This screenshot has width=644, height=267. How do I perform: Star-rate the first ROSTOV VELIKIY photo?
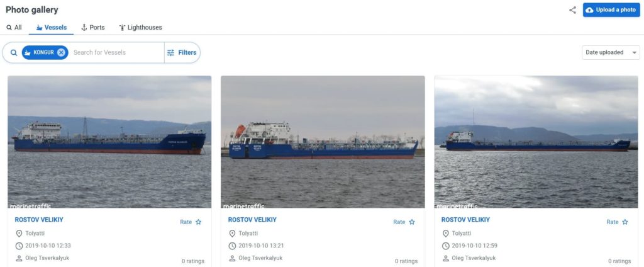[x=198, y=222]
